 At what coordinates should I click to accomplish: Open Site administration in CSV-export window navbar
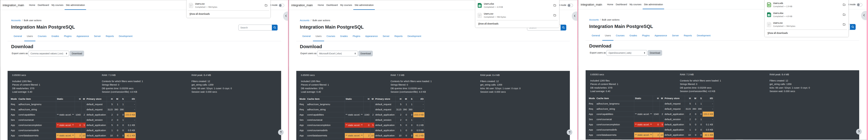tap(75, 5)
